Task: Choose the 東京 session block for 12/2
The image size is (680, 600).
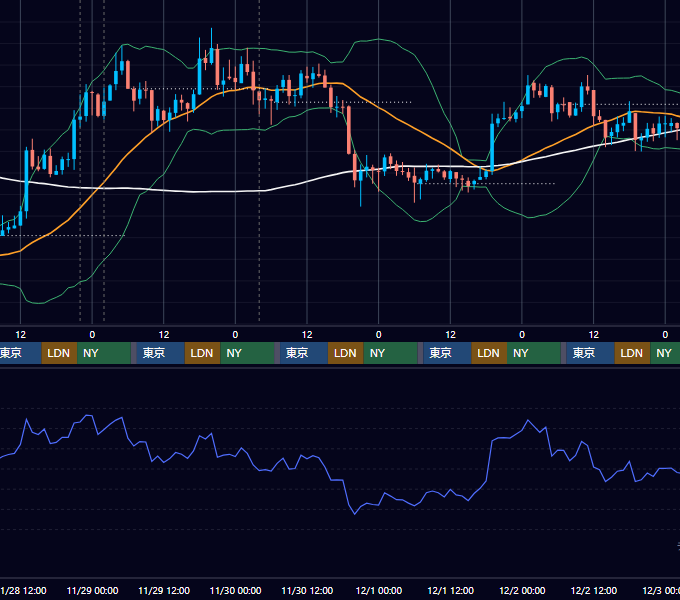Action: (590, 353)
